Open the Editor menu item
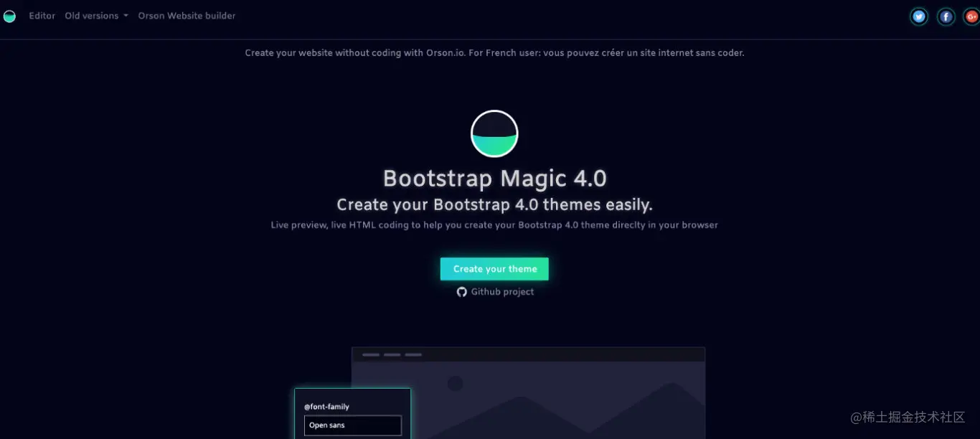The height and width of the screenshot is (439, 980). coord(42,16)
